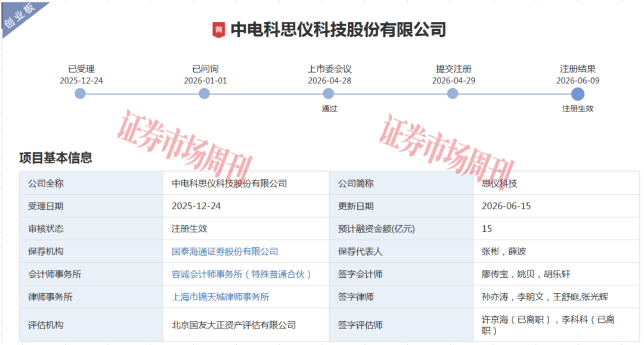The image size is (644, 345).
Task: Click the sponsor representatives 张彬，薛波 cell
Action: point(556,251)
